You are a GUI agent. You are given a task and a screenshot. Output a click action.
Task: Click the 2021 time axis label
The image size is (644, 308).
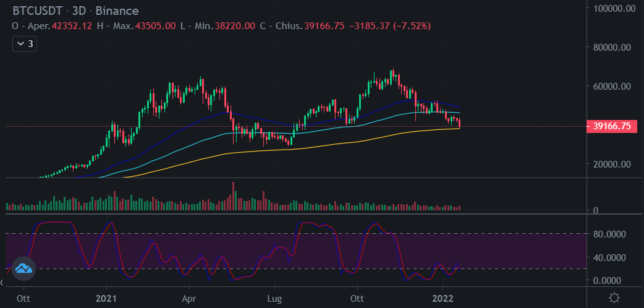coord(106,297)
